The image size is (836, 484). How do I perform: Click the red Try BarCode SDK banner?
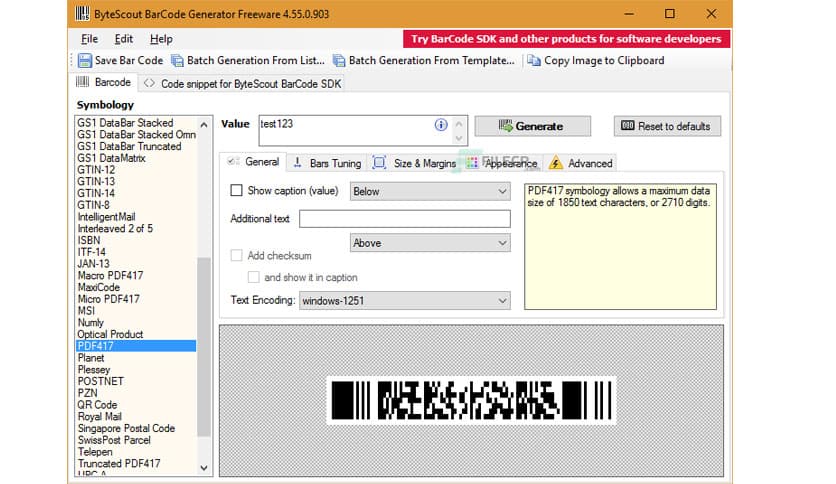pos(566,39)
